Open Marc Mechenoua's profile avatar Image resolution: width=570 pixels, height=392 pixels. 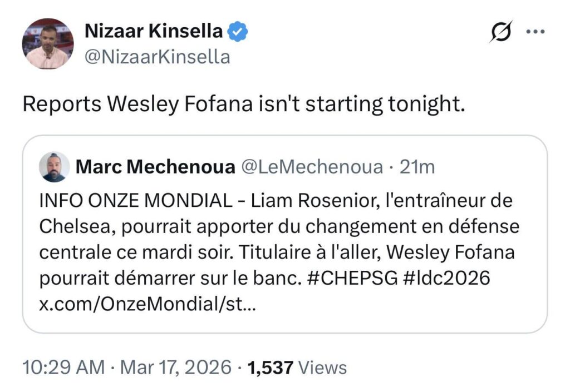pos(53,166)
